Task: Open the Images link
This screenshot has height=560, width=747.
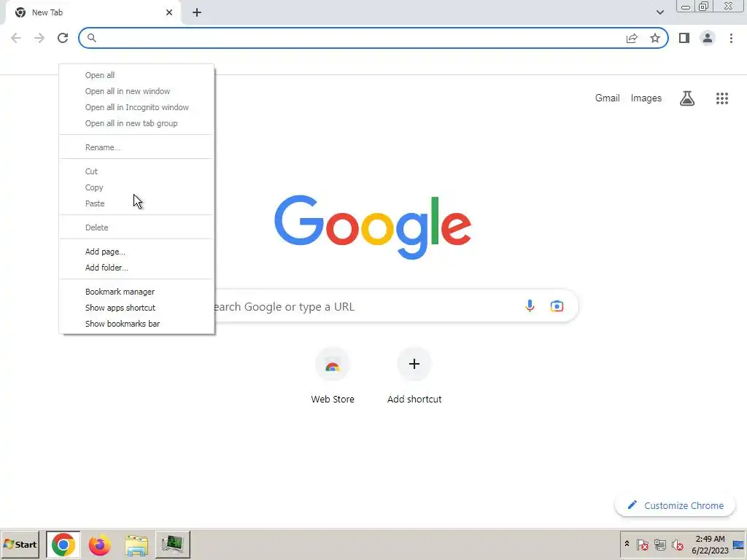Action: (x=646, y=98)
